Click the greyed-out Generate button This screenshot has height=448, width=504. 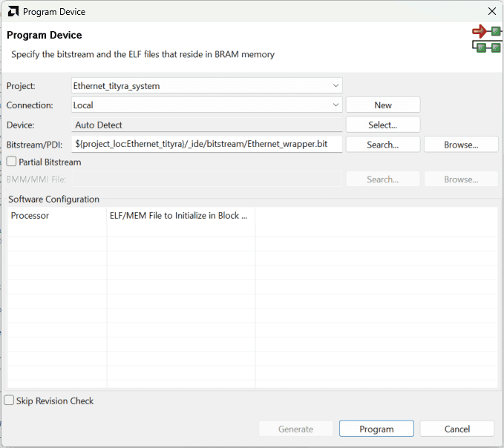coord(295,429)
